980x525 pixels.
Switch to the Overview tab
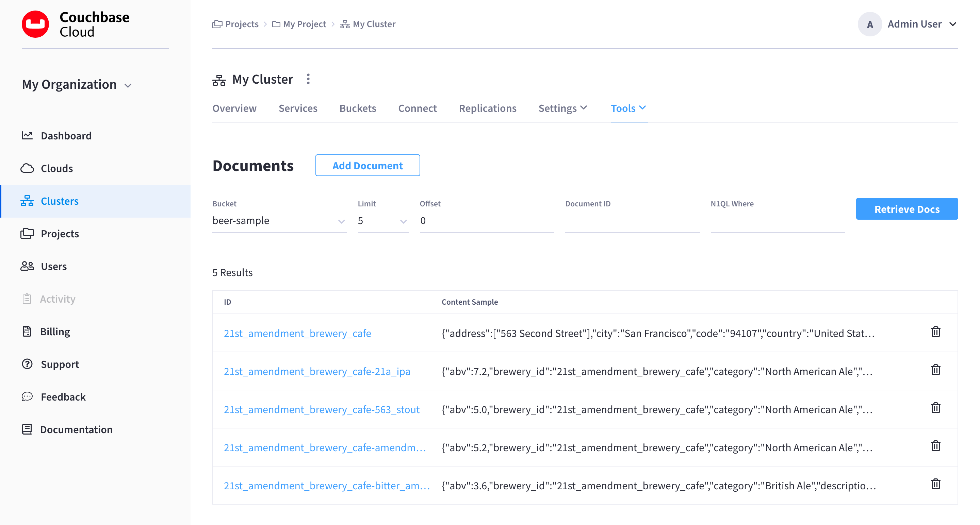(234, 108)
